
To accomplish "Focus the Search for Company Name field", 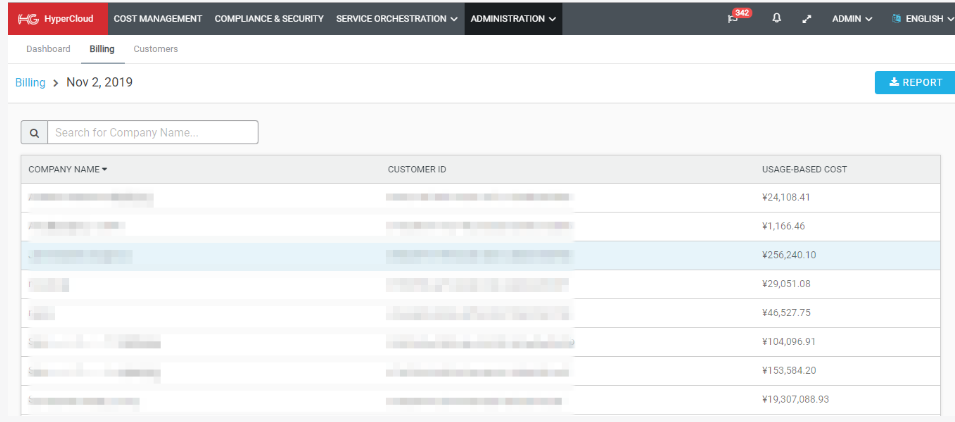I will click(x=152, y=132).
